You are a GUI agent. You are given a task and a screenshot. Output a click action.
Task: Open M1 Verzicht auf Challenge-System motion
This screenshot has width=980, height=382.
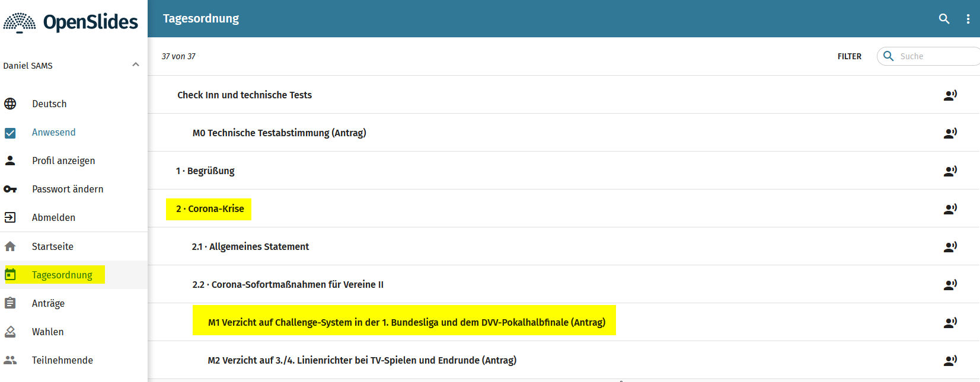[406, 322]
